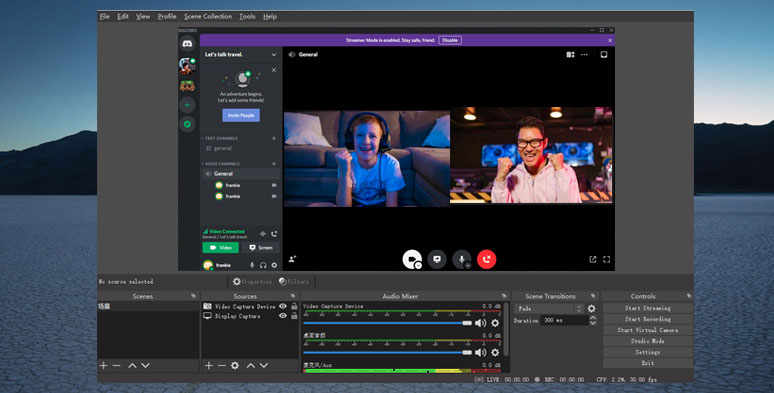Image resolution: width=774 pixels, height=393 pixels.
Task: Toggle lock on Display Capture source
Action: tap(294, 316)
